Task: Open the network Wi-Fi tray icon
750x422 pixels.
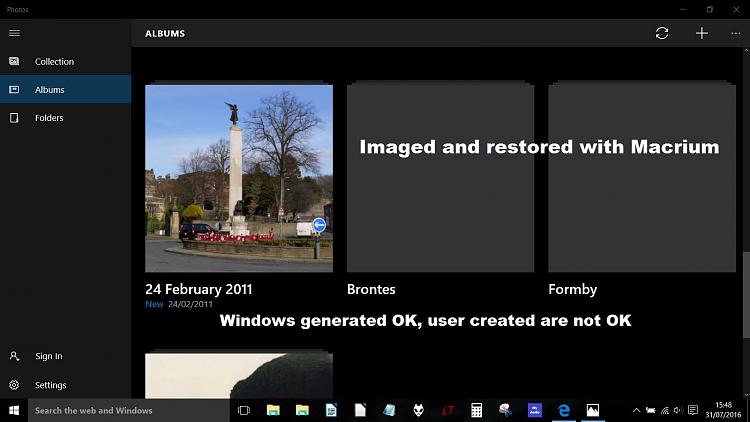Action: coord(665,411)
